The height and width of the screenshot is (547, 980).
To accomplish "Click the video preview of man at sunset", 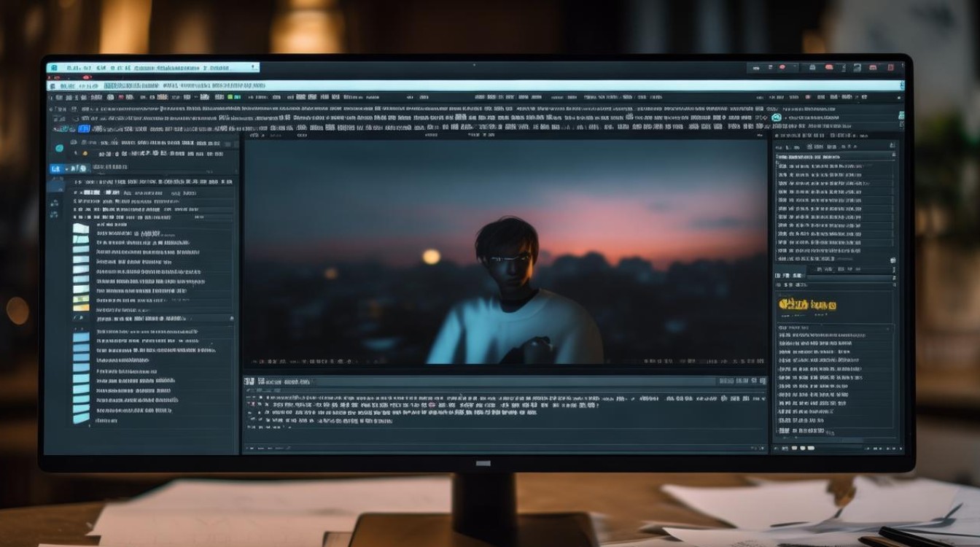I will pos(507,252).
